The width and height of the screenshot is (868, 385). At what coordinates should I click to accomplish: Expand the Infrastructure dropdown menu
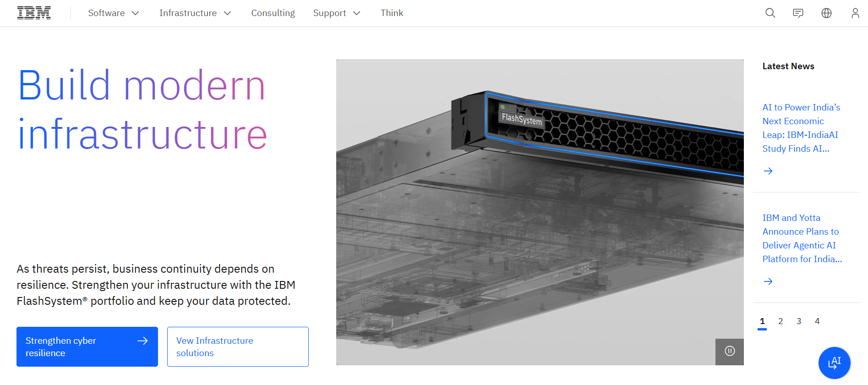(195, 13)
